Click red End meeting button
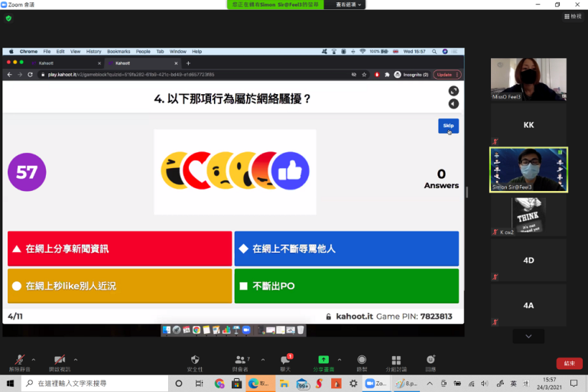Screen dimensions: 588x392 (x=569, y=363)
